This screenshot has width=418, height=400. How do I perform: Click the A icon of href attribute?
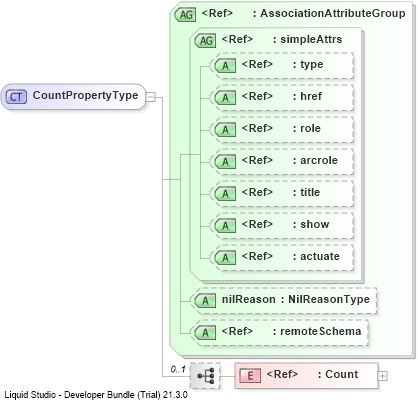pyautogui.click(x=225, y=98)
